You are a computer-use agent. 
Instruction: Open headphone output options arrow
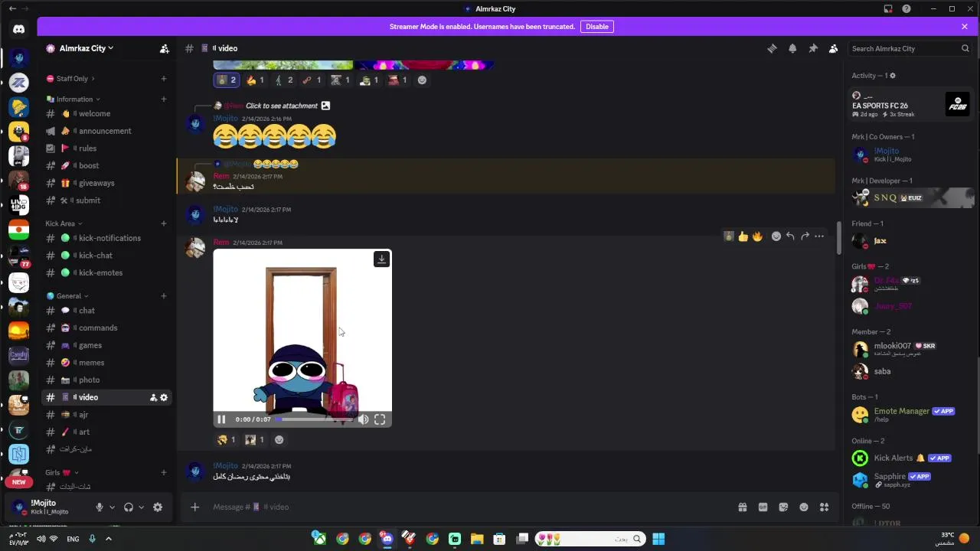click(x=141, y=507)
